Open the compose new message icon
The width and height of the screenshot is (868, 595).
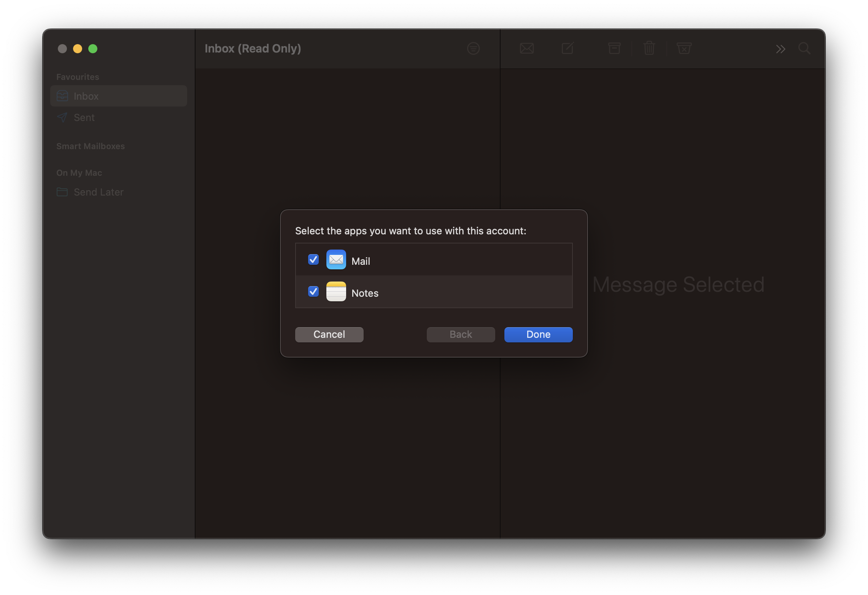567,48
